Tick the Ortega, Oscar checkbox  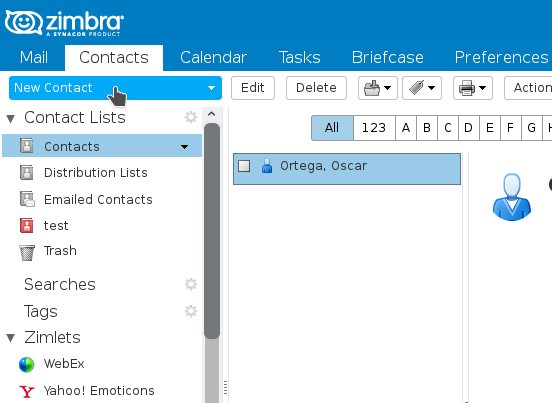click(244, 166)
